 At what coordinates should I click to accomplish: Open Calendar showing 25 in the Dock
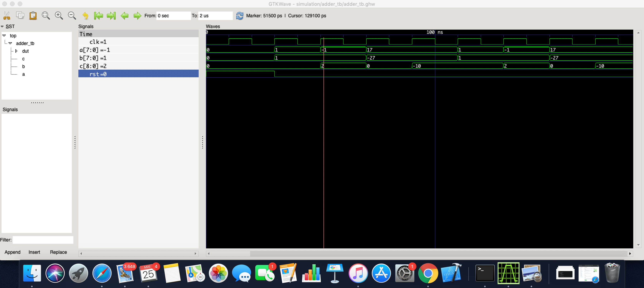(149, 273)
